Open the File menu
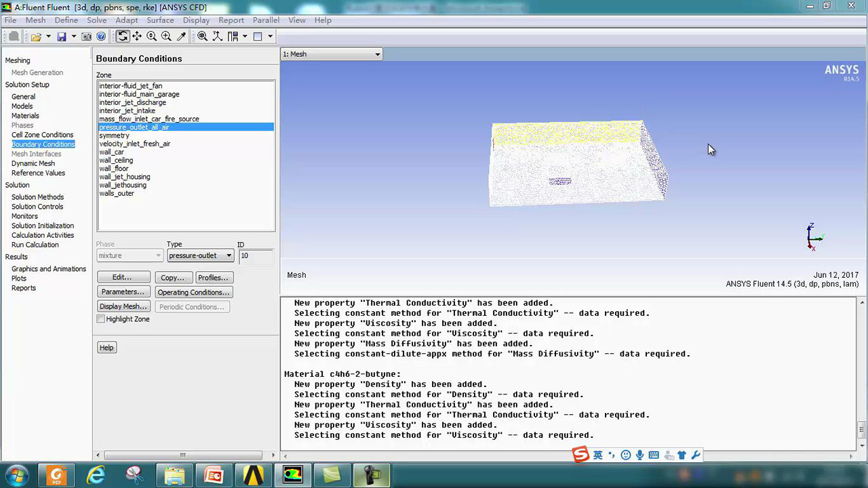The height and width of the screenshot is (488, 868). tap(10, 20)
